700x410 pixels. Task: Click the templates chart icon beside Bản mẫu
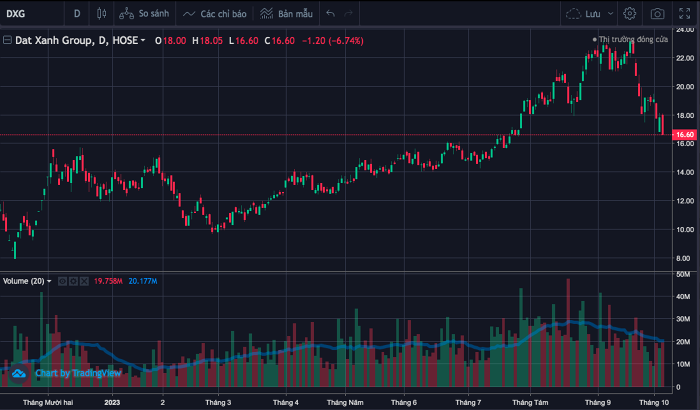pos(267,14)
